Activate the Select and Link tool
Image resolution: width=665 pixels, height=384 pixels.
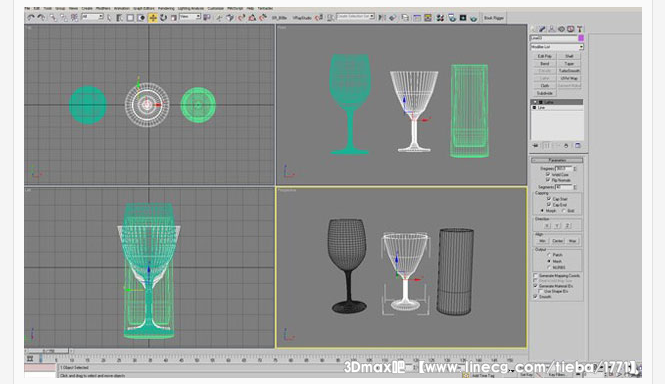point(53,18)
